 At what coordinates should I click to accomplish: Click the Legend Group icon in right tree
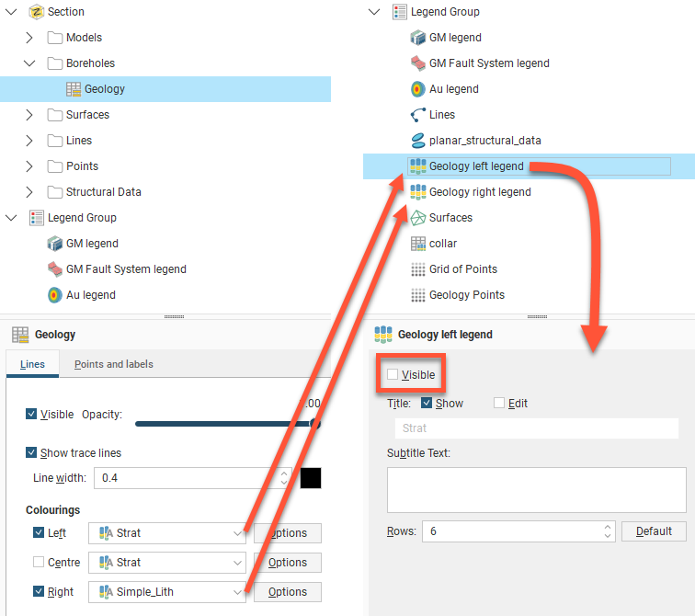tap(399, 12)
